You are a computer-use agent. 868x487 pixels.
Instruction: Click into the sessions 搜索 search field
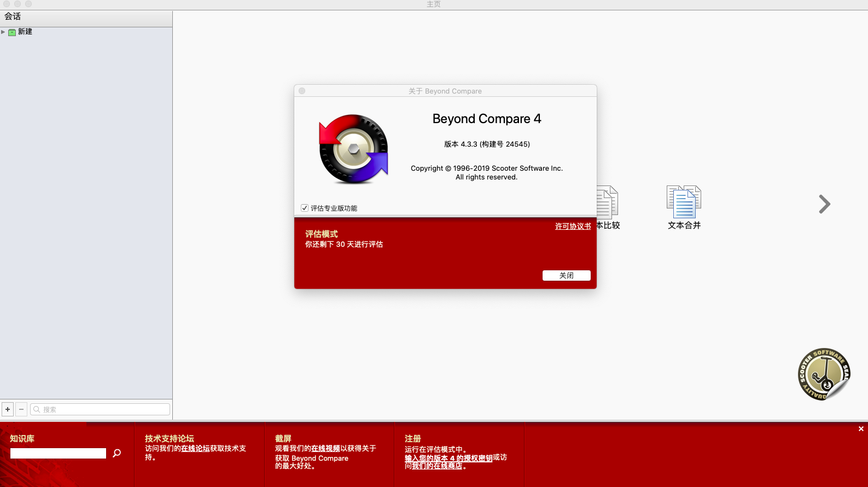100,409
